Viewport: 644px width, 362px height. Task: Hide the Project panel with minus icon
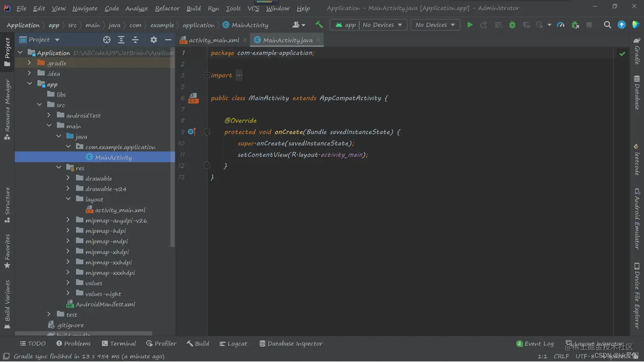tap(168, 40)
